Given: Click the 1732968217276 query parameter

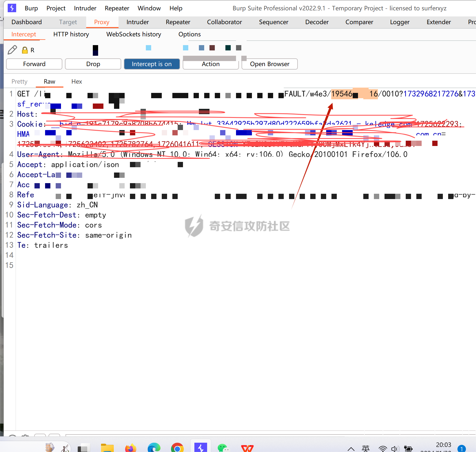Looking at the screenshot, I should [x=431, y=94].
